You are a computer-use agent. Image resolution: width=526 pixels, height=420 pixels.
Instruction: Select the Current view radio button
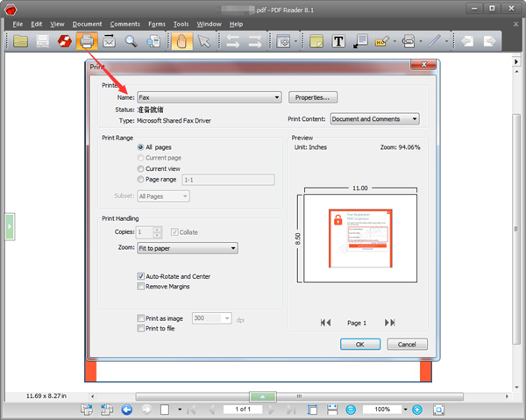click(140, 168)
